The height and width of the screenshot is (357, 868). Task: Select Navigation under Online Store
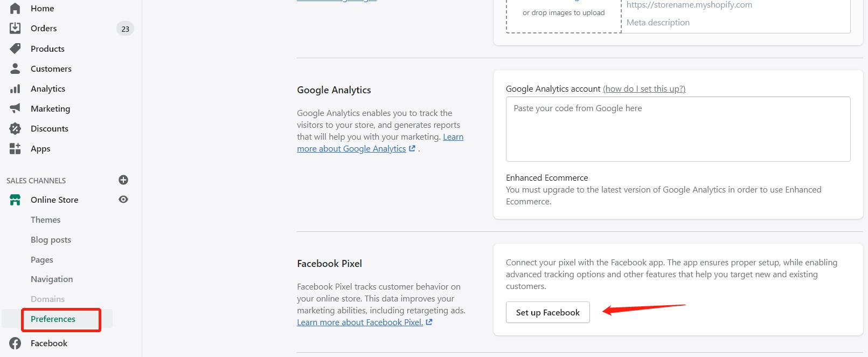52,279
